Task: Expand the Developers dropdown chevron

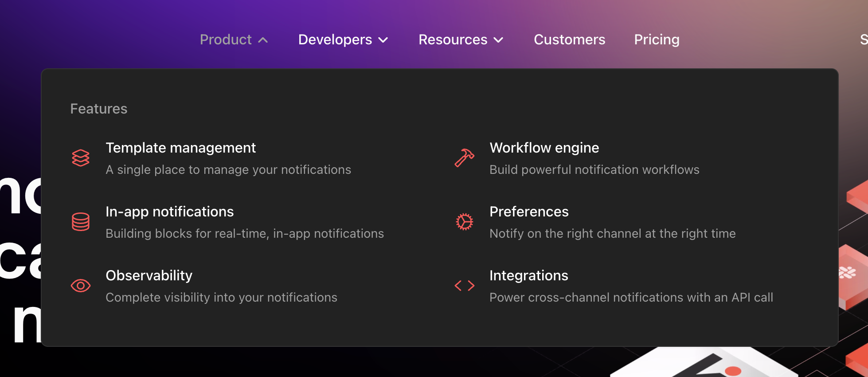Action: click(x=383, y=40)
